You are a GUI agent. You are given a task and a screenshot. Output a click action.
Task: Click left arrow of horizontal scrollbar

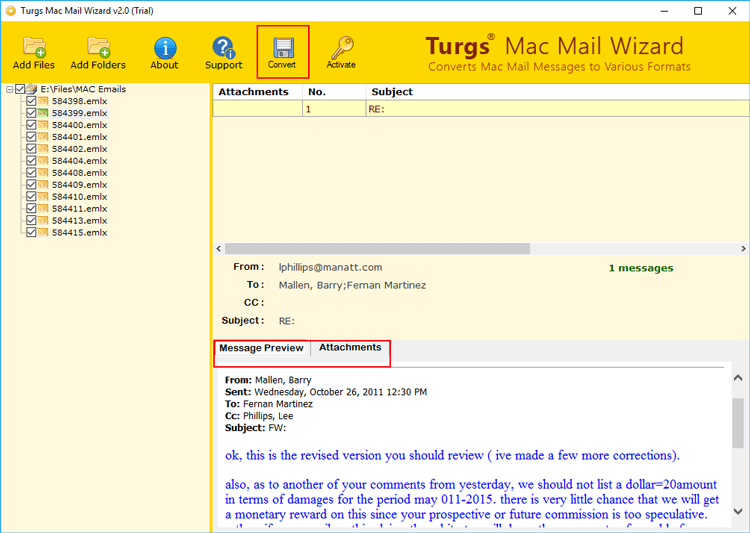click(x=219, y=248)
